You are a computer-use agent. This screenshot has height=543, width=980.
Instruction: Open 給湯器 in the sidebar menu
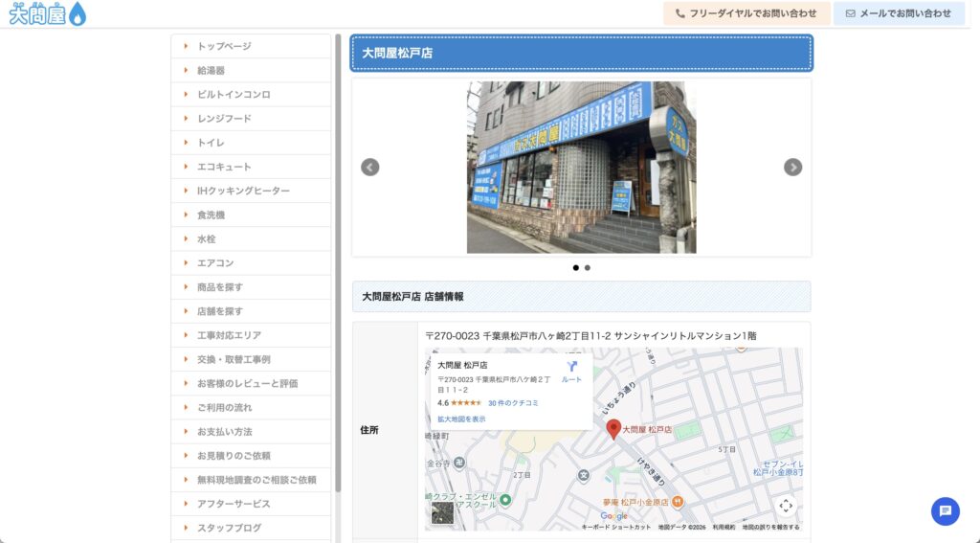tap(212, 71)
